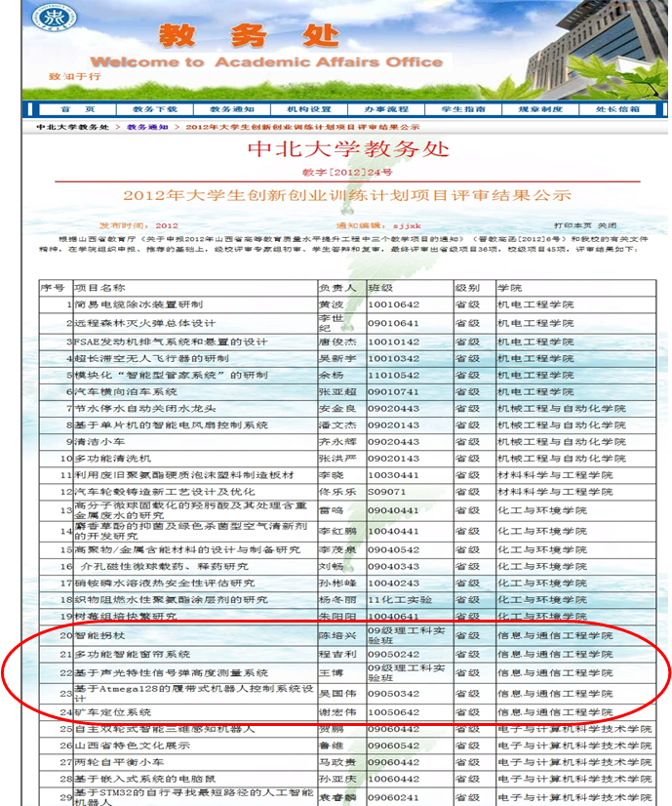Viewport: 672px width, 806px height.
Task: Click project 多功能清洗机
Action: [x=112, y=459]
